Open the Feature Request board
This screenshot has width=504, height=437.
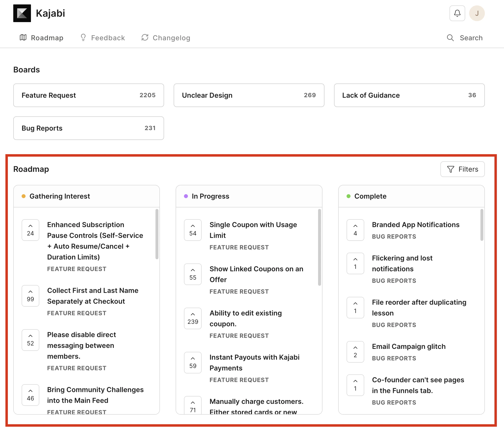point(89,95)
